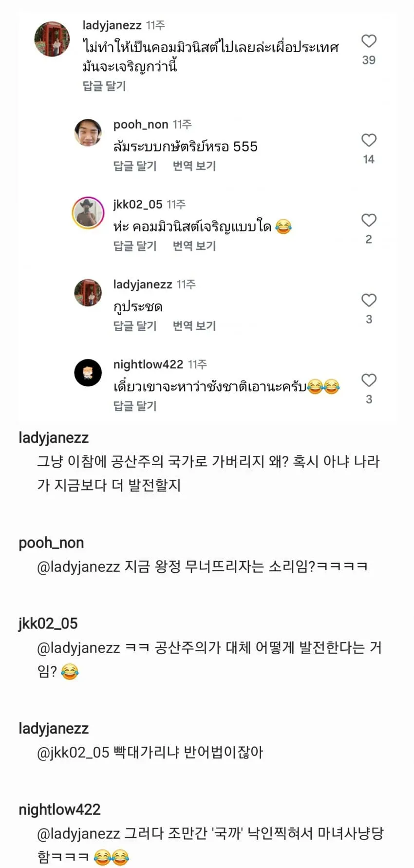This screenshot has height=868, width=414.
Task: Open pooh_non's avatar
Action: pyautogui.click(x=88, y=132)
